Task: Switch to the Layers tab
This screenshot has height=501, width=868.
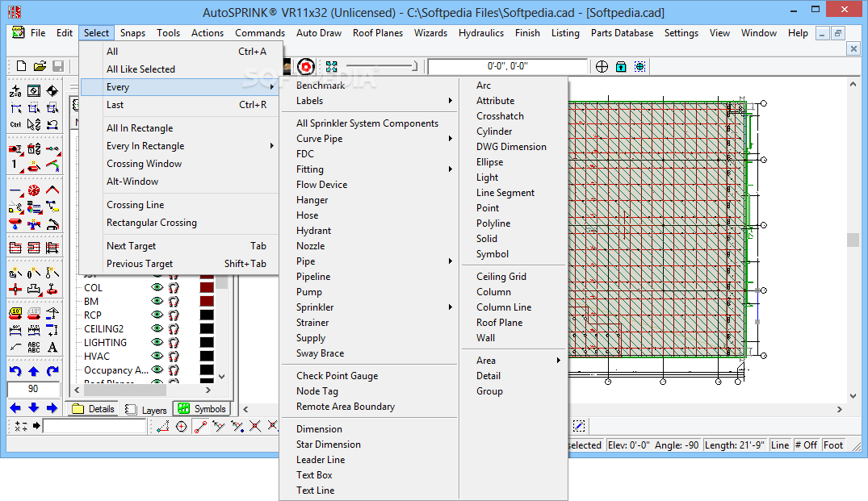Action: [x=146, y=410]
